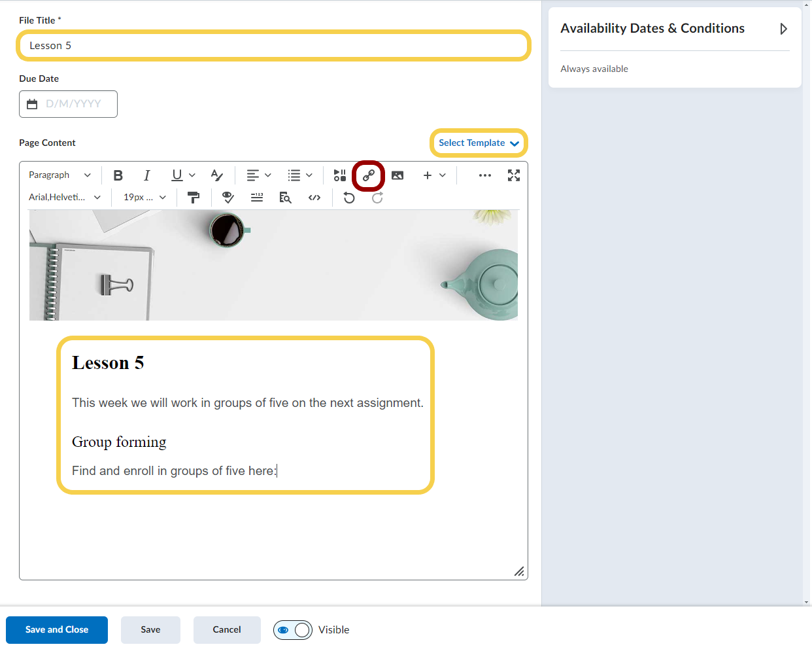Image resolution: width=812 pixels, height=651 pixels.
Task: Apply italic formatting
Action: click(x=147, y=175)
